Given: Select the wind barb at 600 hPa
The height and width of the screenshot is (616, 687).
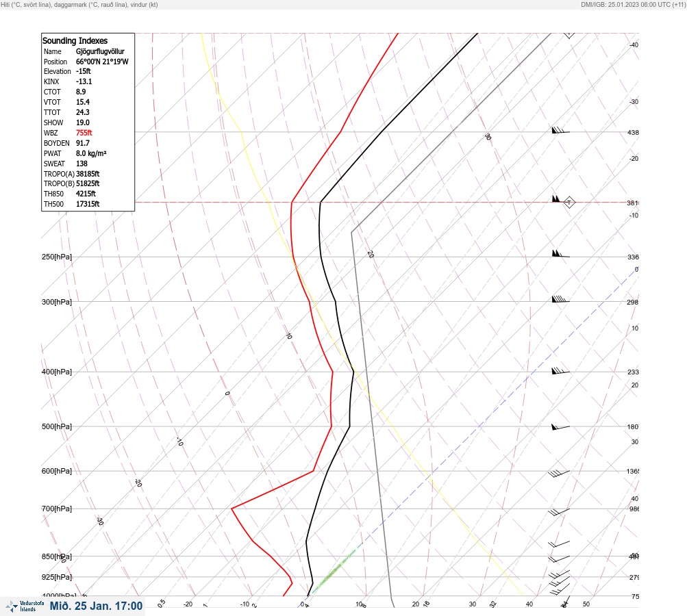Looking at the screenshot, I should [559, 474].
